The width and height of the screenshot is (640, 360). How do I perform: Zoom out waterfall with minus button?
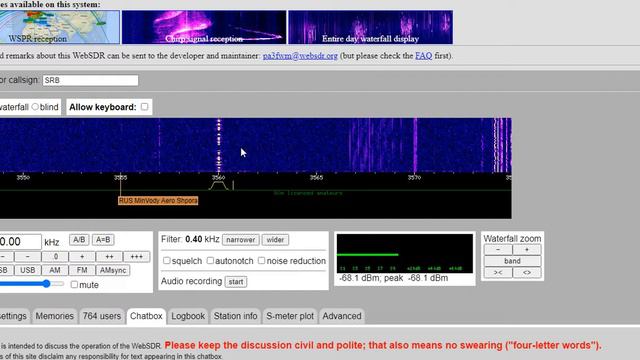click(498, 249)
